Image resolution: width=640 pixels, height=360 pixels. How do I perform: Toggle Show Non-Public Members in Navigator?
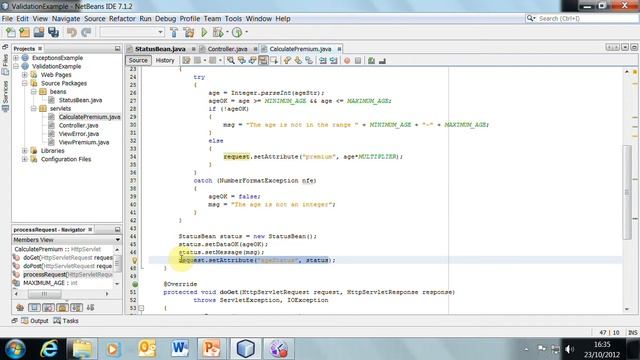click(x=62, y=307)
